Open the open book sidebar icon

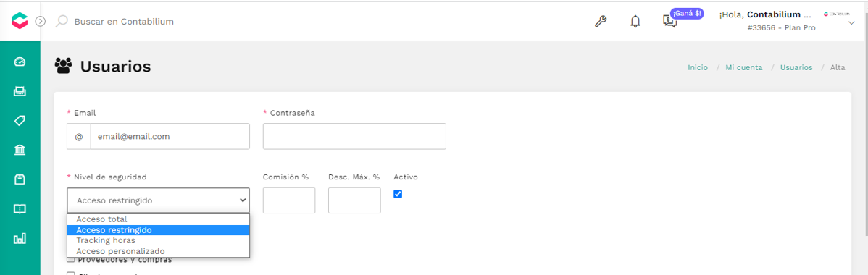[x=20, y=208]
